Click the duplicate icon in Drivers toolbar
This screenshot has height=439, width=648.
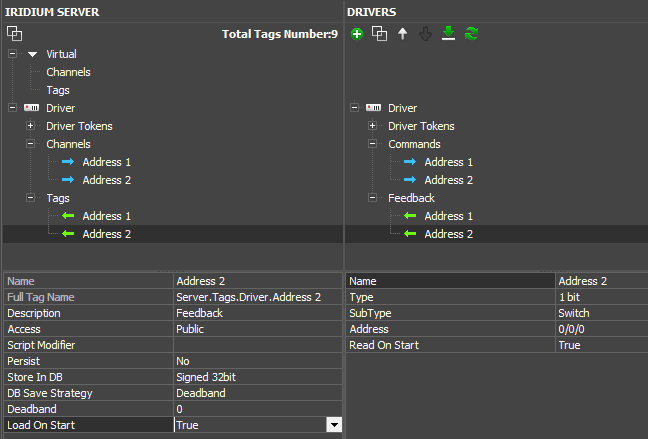tap(379, 34)
